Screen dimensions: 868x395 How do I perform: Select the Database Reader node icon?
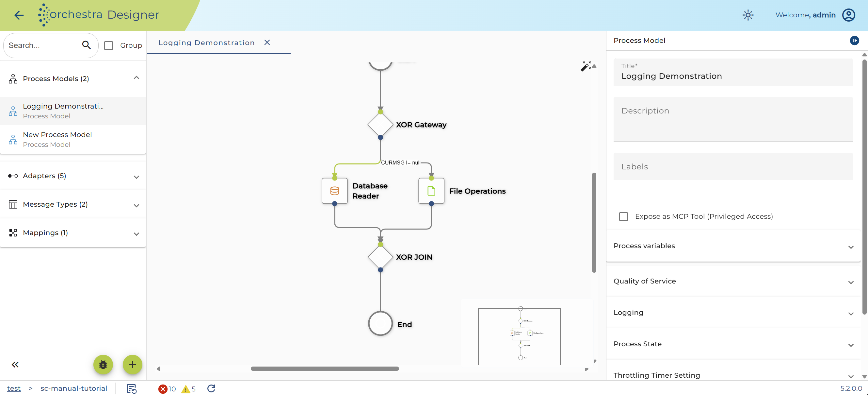click(334, 191)
